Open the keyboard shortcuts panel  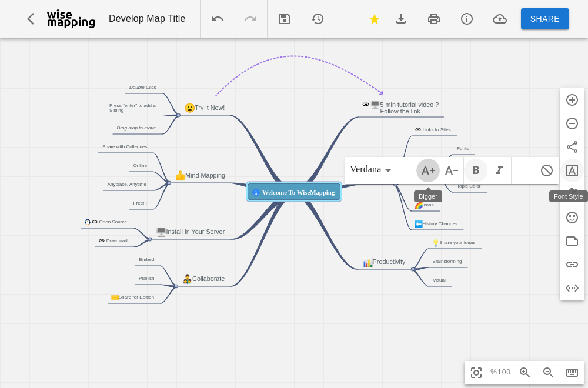[x=572, y=372]
